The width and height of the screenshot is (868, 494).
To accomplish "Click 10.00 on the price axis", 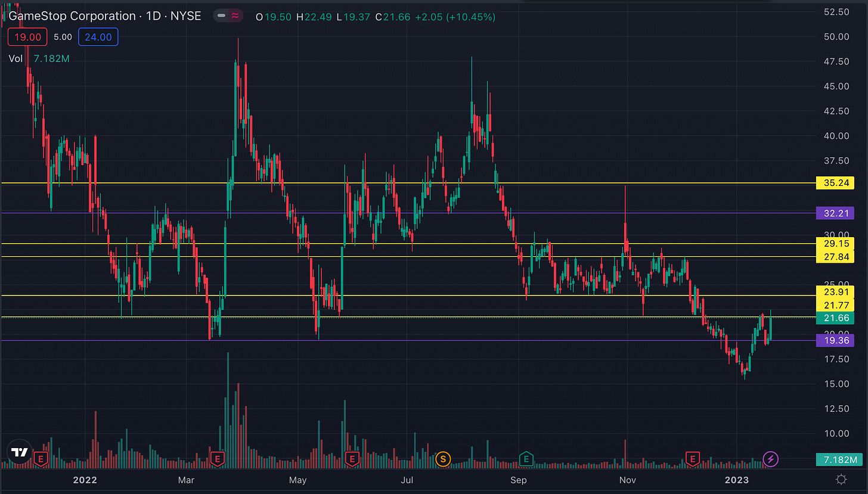I will [x=836, y=433].
